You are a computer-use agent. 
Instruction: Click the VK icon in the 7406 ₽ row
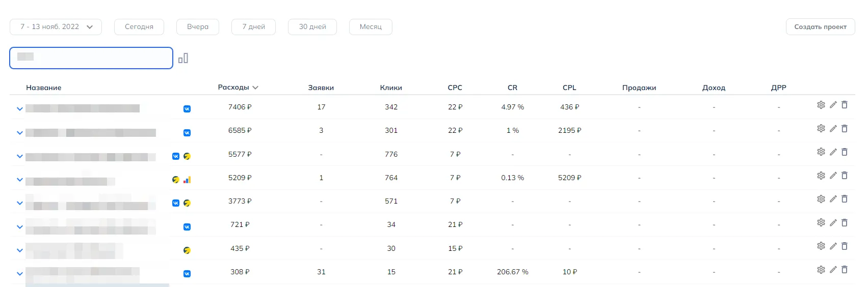[x=187, y=109]
